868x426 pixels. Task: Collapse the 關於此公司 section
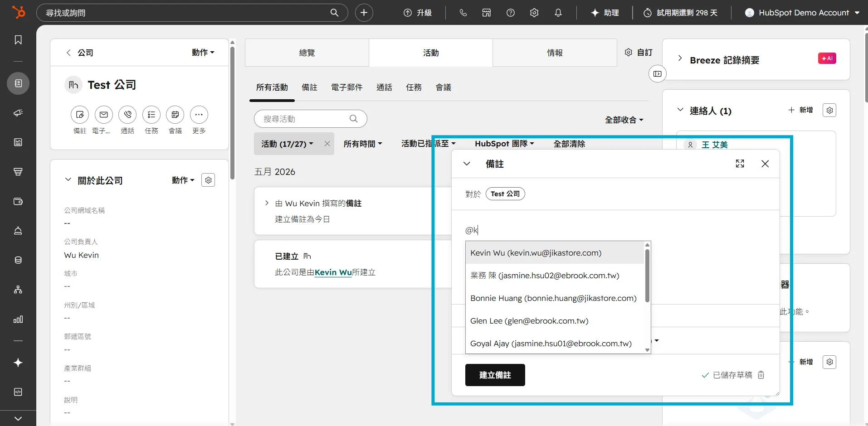coord(68,180)
